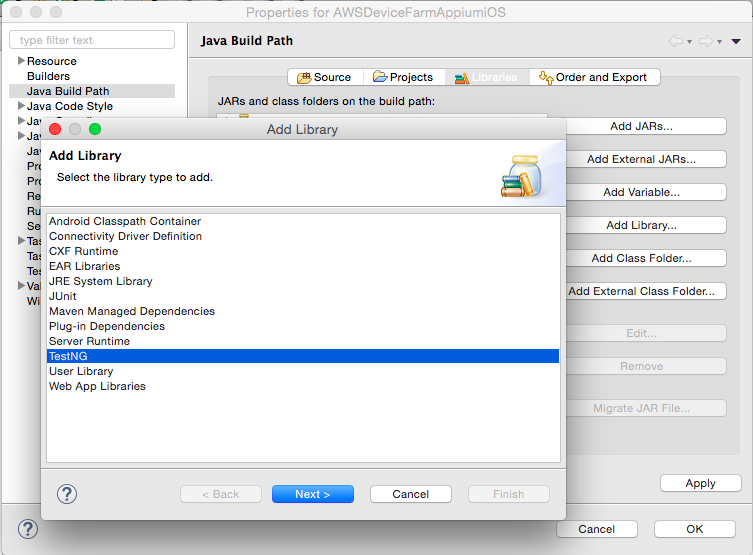
Task: Select Connectivity Driver Definition
Action: pos(303,236)
